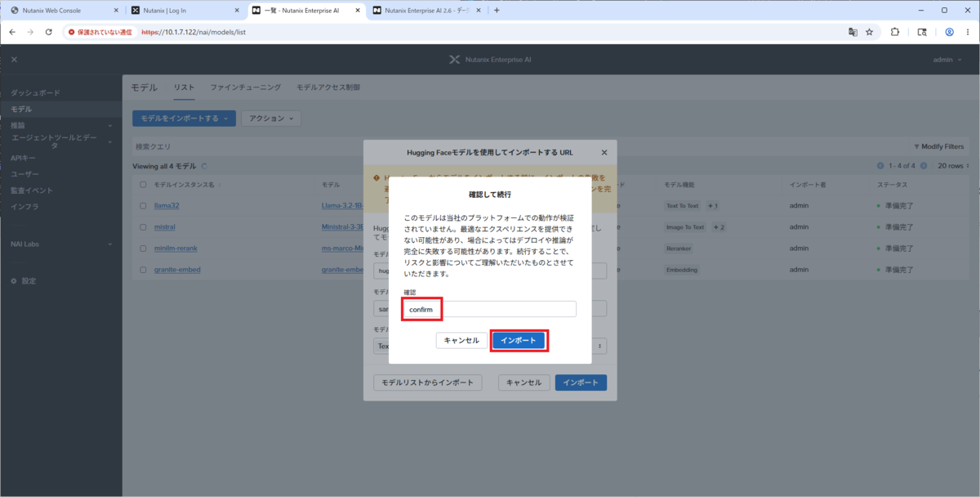This screenshot has height=497, width=980.
Task: Refresh the model list spinner icon
Action: (x=203, y=166)
